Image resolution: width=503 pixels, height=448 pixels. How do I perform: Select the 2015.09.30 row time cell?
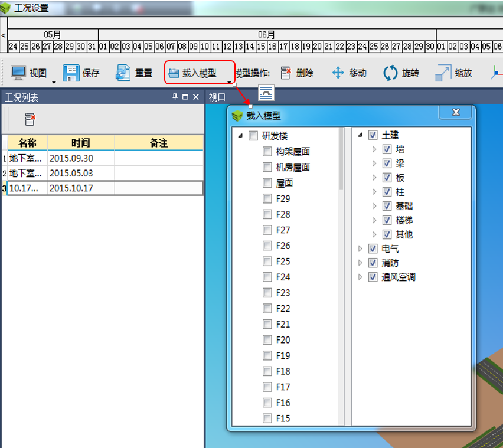(x=81, y=158)
